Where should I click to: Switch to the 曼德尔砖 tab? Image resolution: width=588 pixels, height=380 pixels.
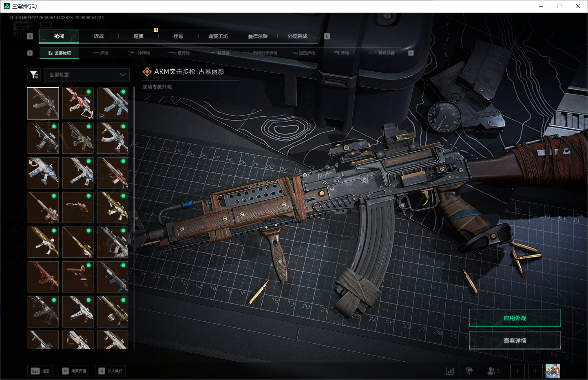258,36
